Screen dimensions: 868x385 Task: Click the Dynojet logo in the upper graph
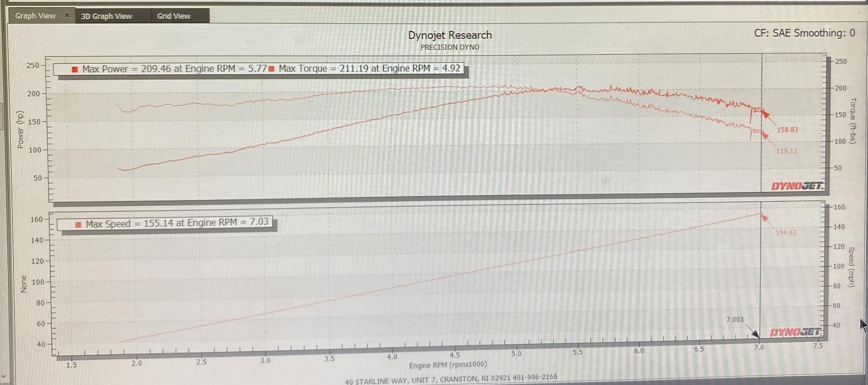[797, 186]
